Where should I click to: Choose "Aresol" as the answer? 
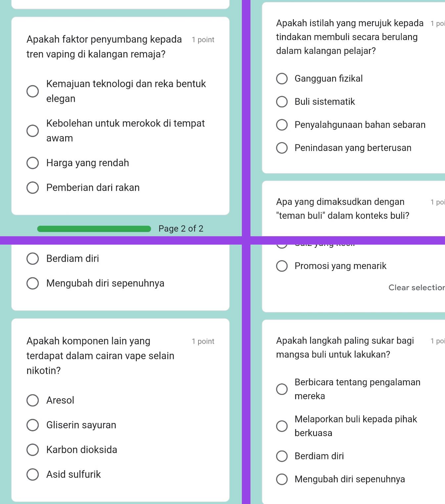coord(32,400)
